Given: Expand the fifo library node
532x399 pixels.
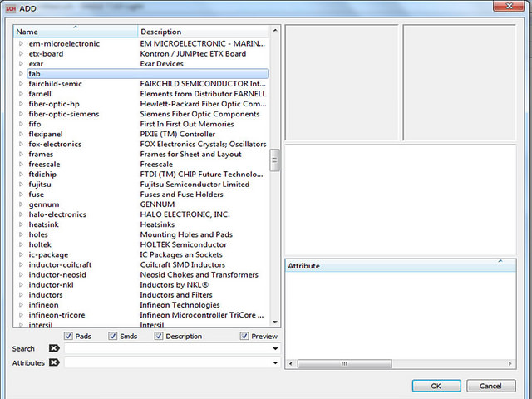Looking at the screenshot, I should [x=21, y=124].
